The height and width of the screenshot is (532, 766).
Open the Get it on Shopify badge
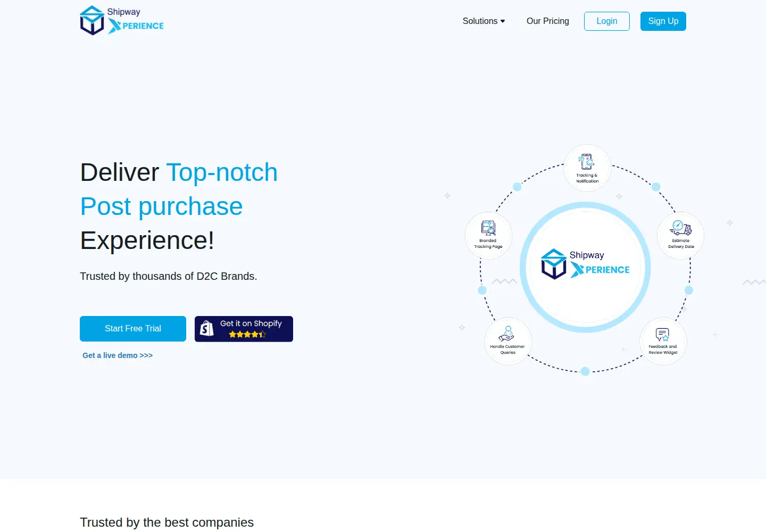(244, 329)
